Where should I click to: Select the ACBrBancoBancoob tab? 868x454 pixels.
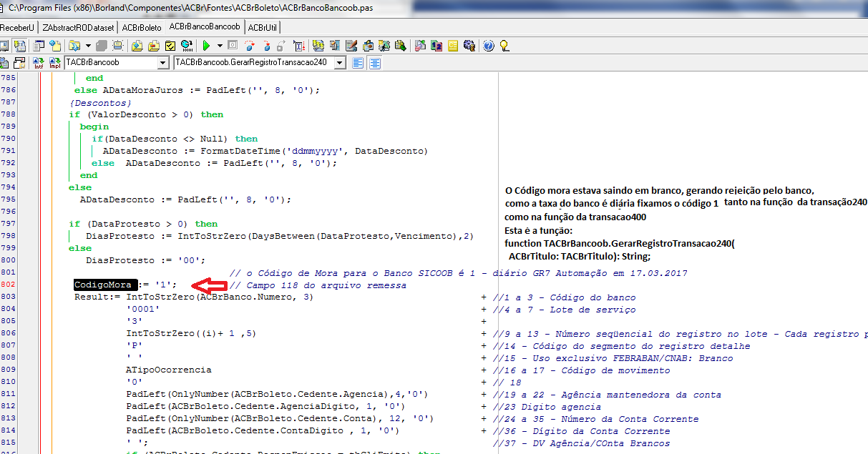point(204,26)
